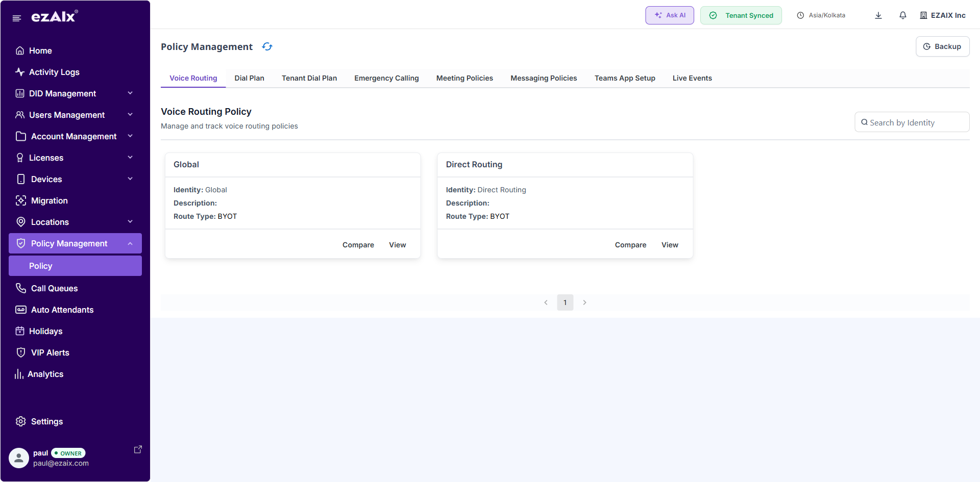Select Call Queues in the sidebar

coord(54,288)
